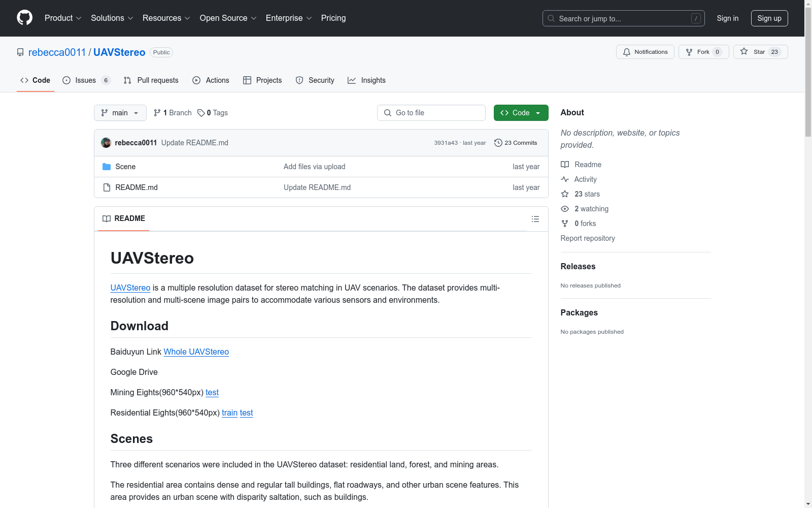Open the Pull requests tab
Viewport: 812px width, 508px height.
pos(151,80)
